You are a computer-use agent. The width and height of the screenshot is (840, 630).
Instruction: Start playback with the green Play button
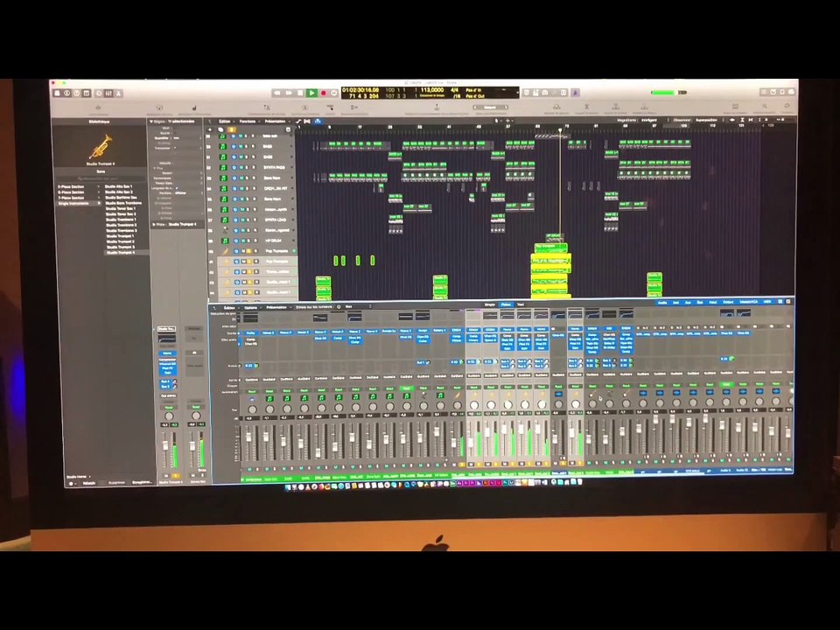[311, 94]
